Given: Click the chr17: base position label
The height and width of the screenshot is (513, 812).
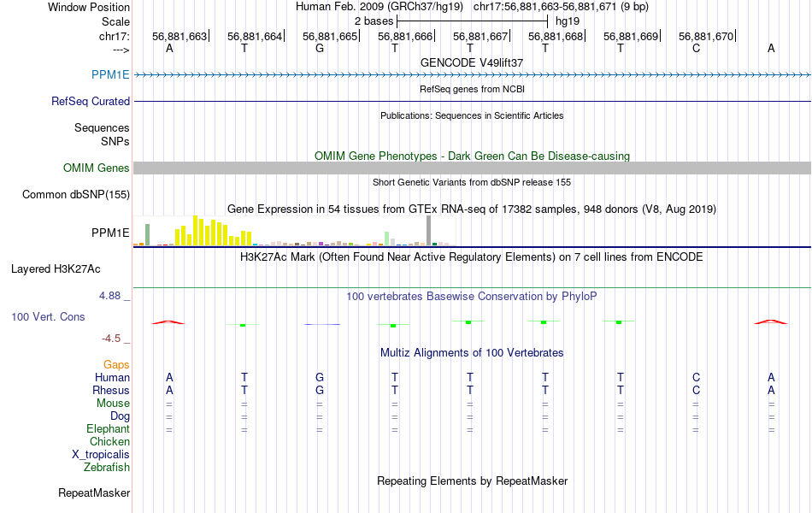Looking at the screenshot, I should click(x=115, y=36).
